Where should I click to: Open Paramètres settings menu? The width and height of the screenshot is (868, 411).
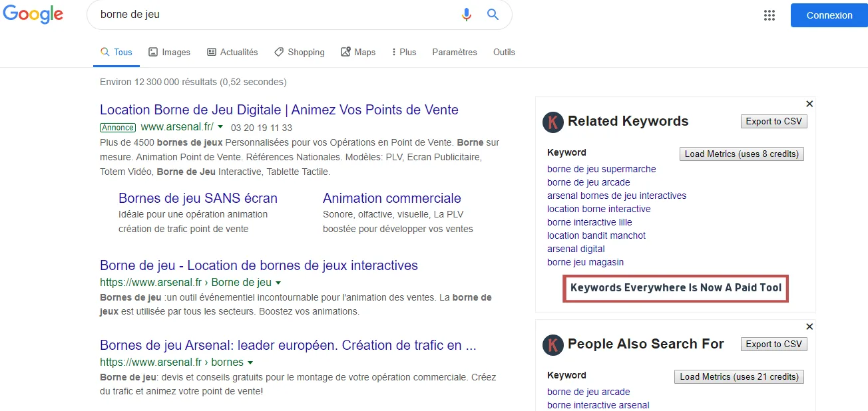[x=455, y=52]
